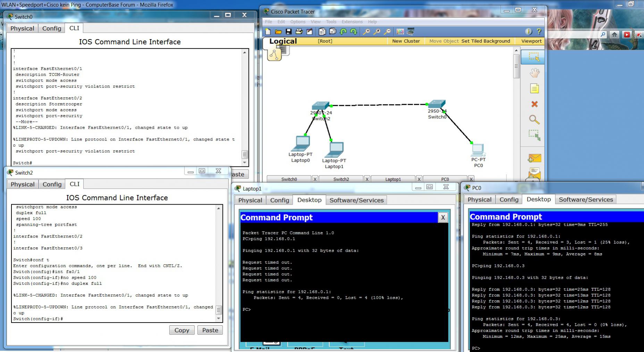Open the PC0 Physical tab
The image size is (644, 352).
click(479, 199)
